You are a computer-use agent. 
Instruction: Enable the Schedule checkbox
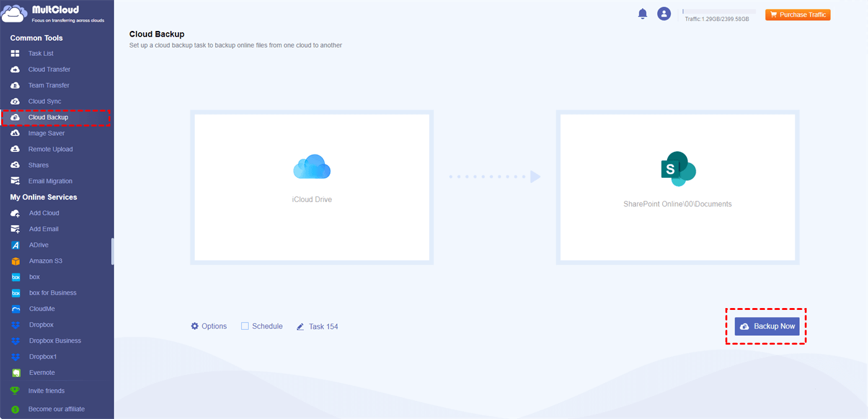click(x=245, y=326)
